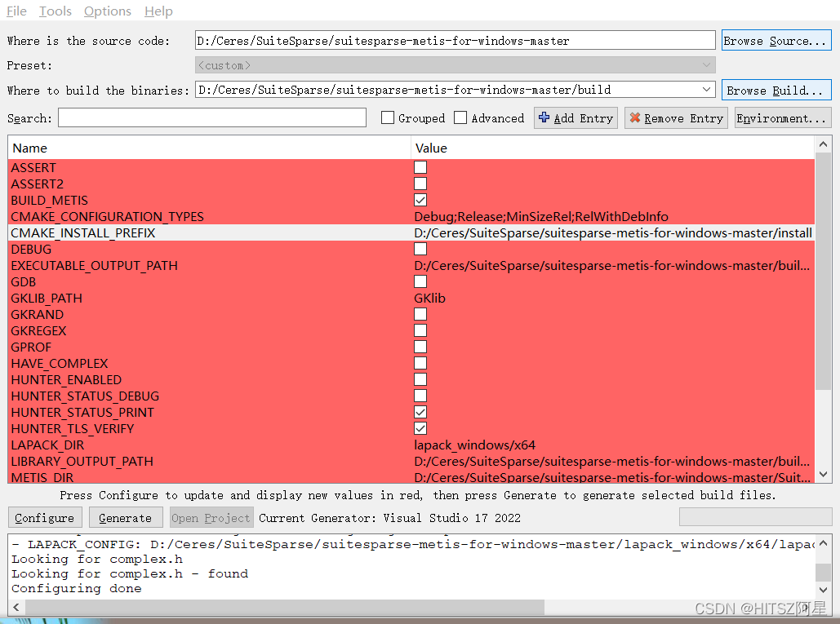The image size is (840, 624).
Task: Click the Value column header
Action: (613, 148)
